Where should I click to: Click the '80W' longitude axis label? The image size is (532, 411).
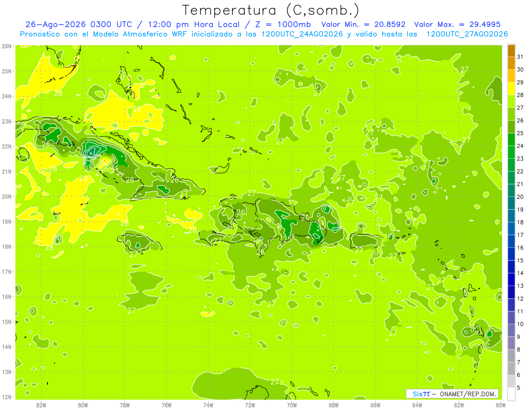83,405
